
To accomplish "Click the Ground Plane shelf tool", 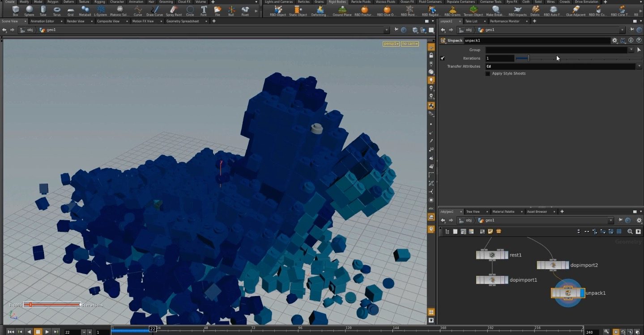I will click(342, 11).
